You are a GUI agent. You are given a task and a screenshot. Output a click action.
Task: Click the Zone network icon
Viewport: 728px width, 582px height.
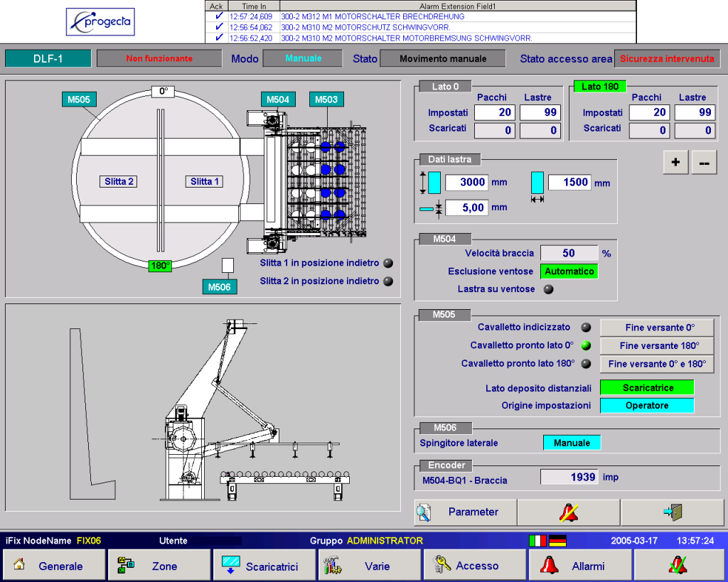pyautogui.click(x=125, y=565)
